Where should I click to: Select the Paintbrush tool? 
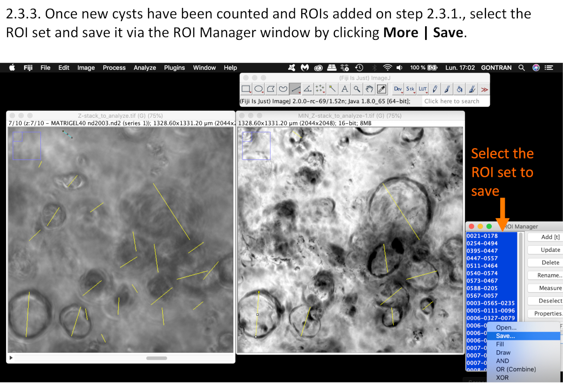(447, 89)
